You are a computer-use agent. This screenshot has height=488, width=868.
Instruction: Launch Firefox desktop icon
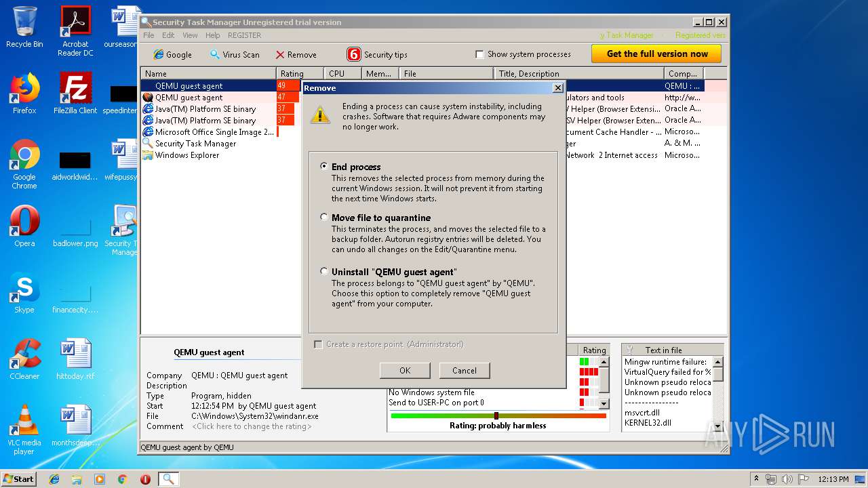point(24,93)
